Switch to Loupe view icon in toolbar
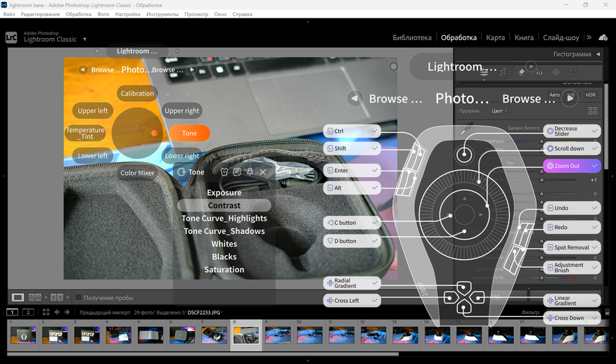Screen dimensions: 616x364 18,298
